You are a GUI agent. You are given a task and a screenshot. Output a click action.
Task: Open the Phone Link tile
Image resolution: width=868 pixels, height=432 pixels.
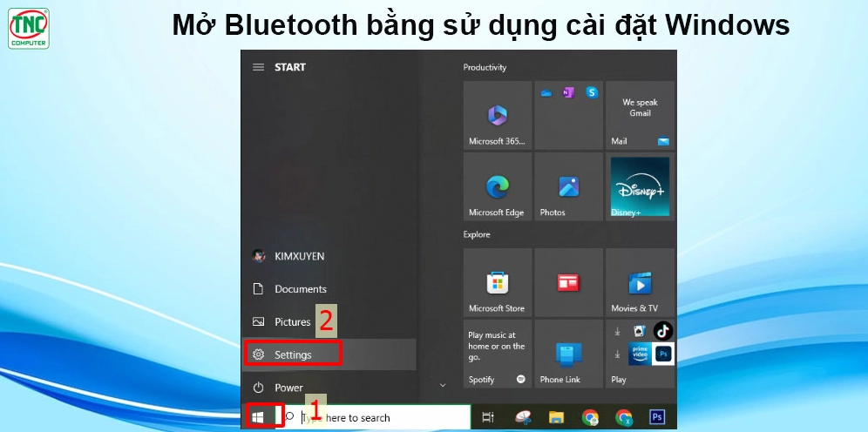(568, 354)
